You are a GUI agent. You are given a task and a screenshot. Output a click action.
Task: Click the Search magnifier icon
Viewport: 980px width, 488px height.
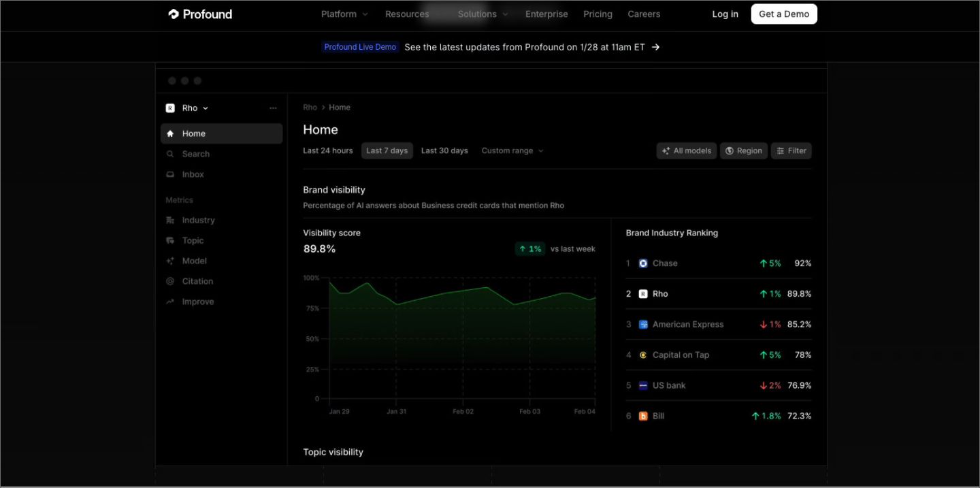170,154
